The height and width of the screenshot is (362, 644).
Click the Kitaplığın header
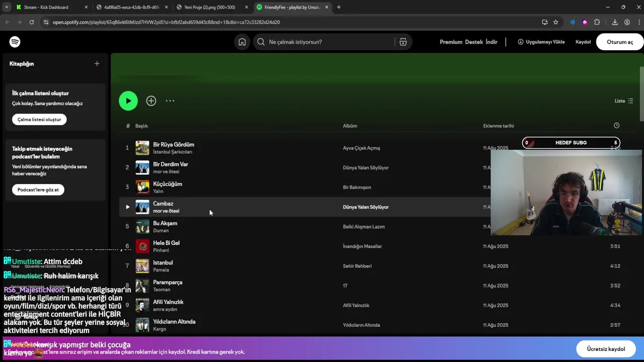(x=22, y=63)
